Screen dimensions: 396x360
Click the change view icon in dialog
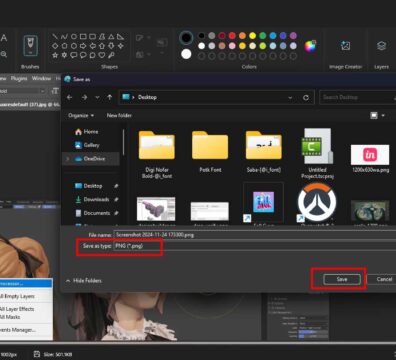click(x=374, y=115)
